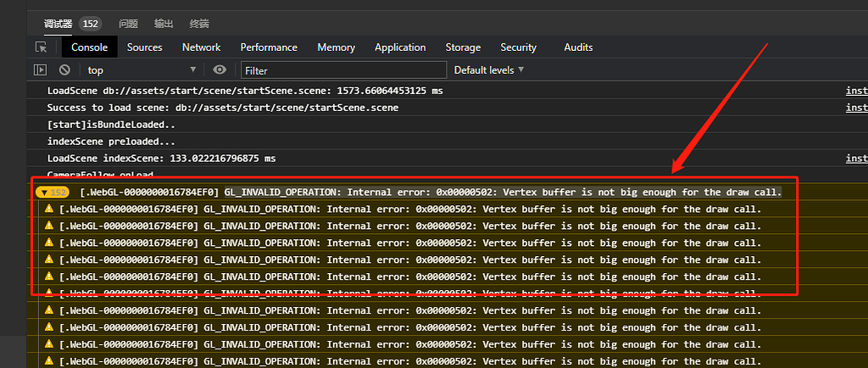This screenshot has height=368, width=868.
Task: Open the 输出 panel tab
Action: (164, 24)
